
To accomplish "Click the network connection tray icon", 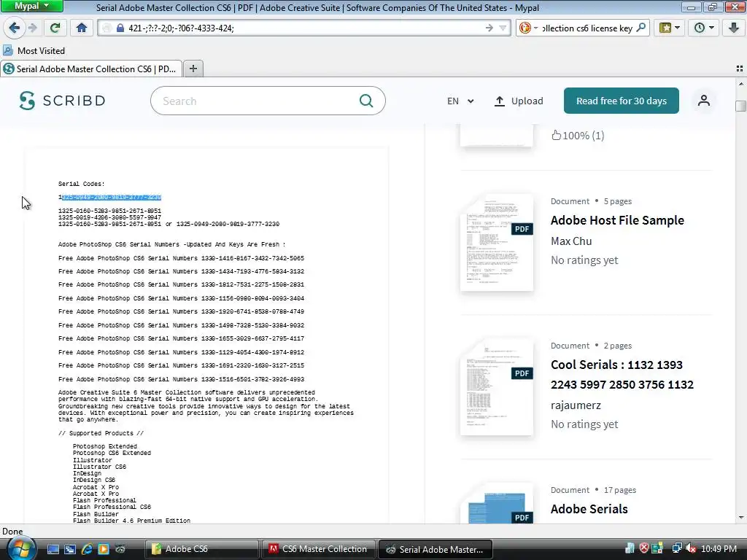I will (x=676, y=548).
